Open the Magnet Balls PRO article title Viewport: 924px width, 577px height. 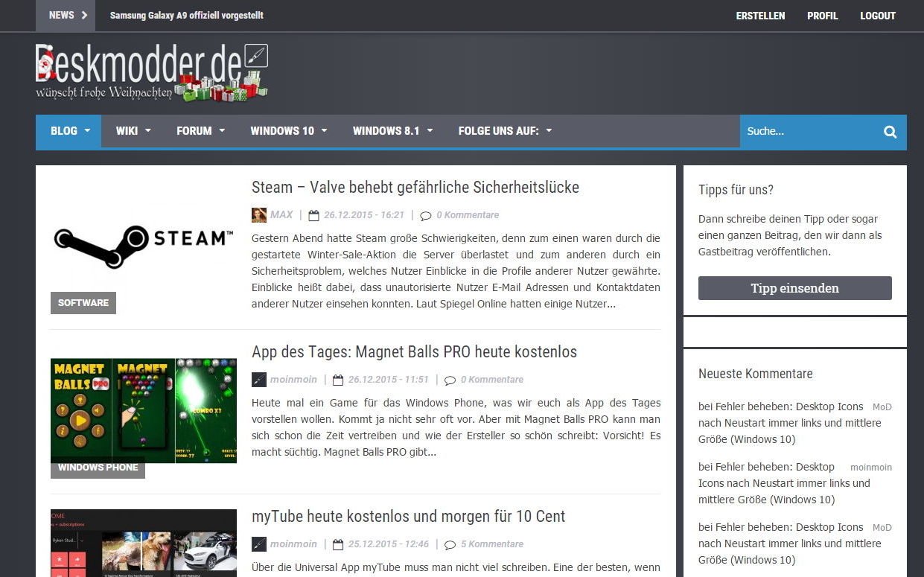pyautogui.click(x=414, y=352)
